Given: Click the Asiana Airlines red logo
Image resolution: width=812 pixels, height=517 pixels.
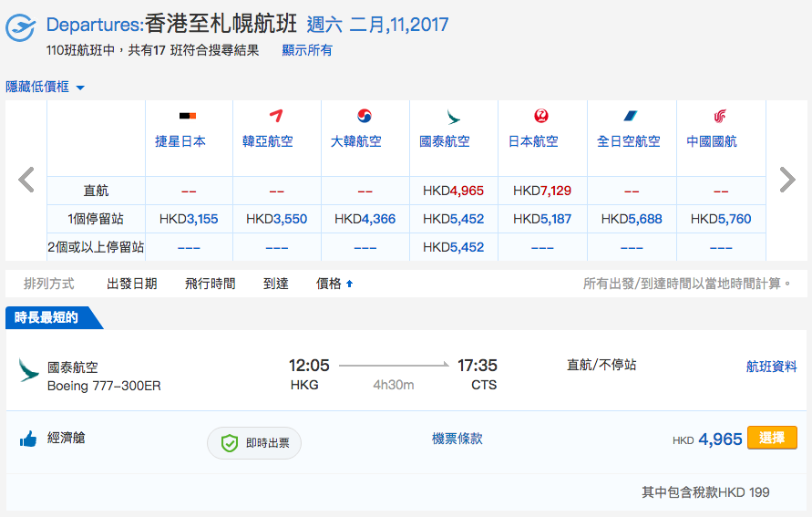Looking at the screenshot, I should [x=276, y=116].
